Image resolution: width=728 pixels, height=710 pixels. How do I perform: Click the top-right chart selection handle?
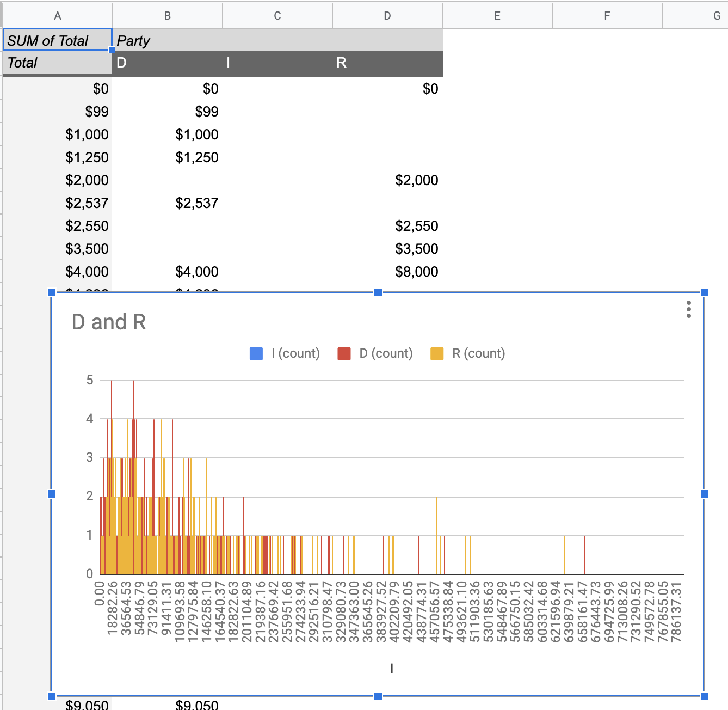pyautogui.click(x=705, y=292)
